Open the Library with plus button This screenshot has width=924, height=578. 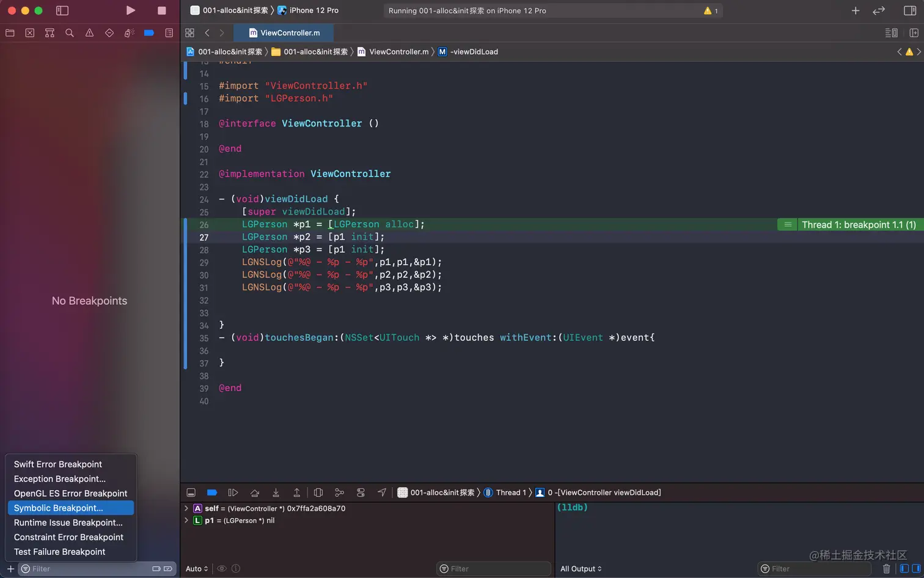coord(856,10)
